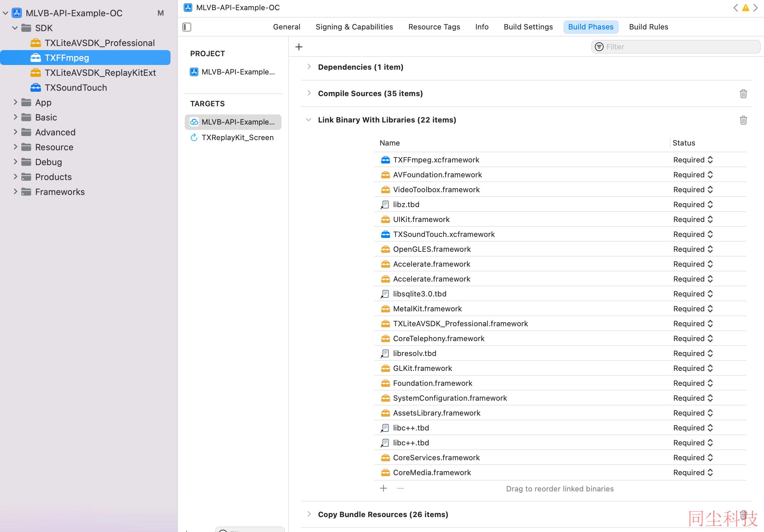The height and width of the screenshot is (532, 764).
Task: Expand the Debug folder
Action: point(15,162)
